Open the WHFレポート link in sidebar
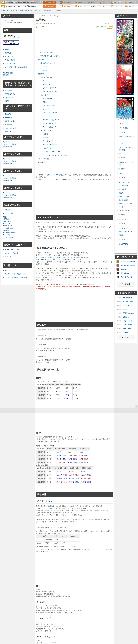The width and height of the screenshot is (138, 644). point(10,132)
